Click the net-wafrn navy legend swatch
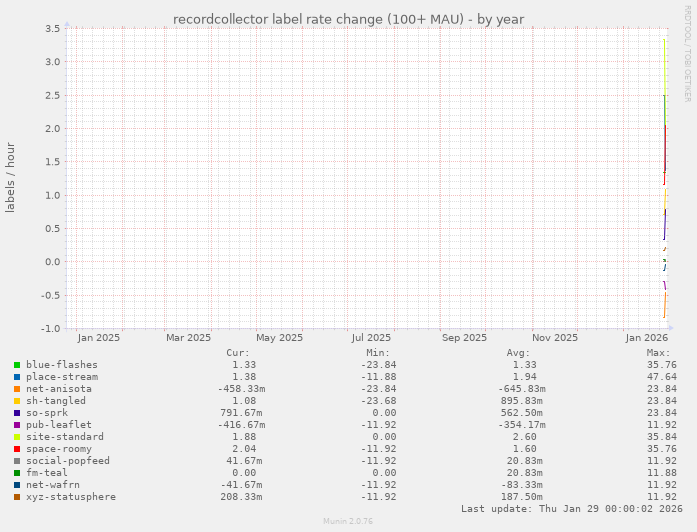 tap(17, 485)
